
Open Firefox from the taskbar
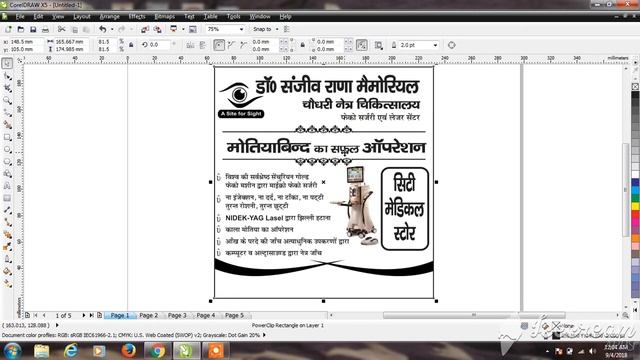click(129, 351)
